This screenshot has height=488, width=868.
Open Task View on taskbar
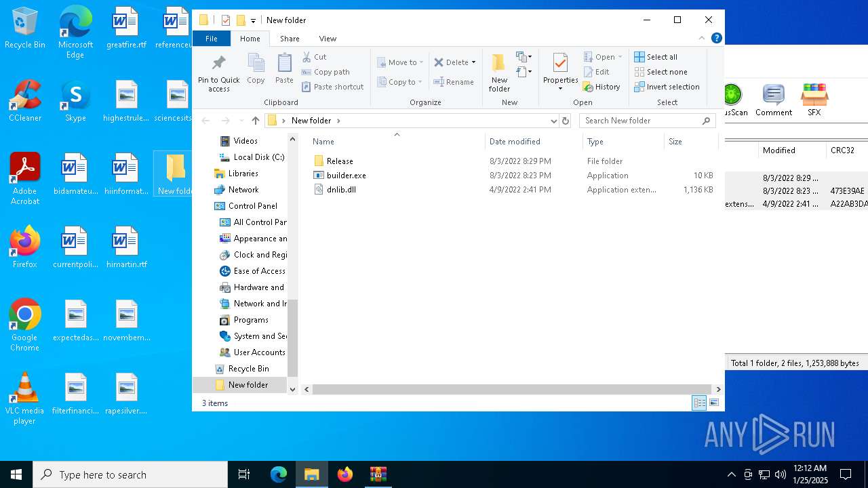[244, 474]
